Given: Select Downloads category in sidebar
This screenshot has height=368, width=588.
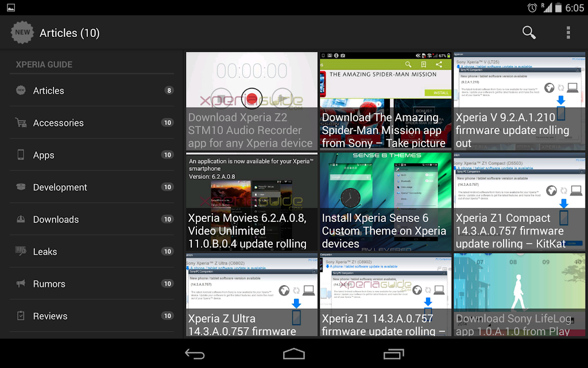Looking at the screenshot, I should (x=92, y=219).
